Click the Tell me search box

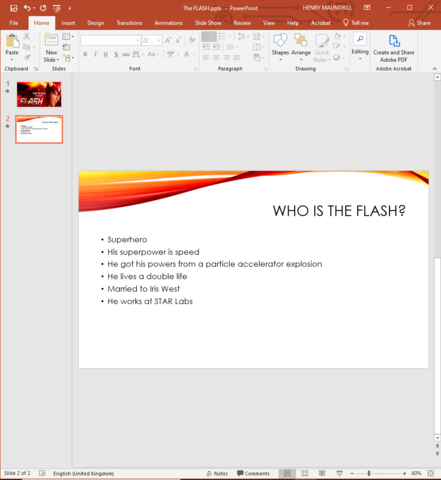pyautogui.click(x=356, y=23)
